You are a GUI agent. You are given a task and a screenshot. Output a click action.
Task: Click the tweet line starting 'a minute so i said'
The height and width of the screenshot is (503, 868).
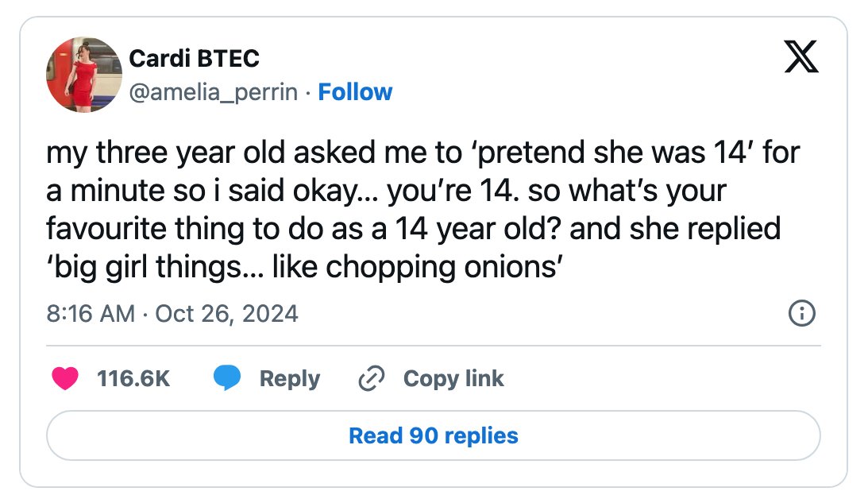point(386,192)
